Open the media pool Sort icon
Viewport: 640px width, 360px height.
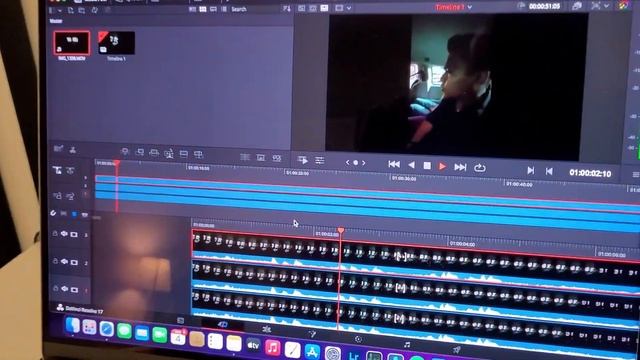point(287,9)
